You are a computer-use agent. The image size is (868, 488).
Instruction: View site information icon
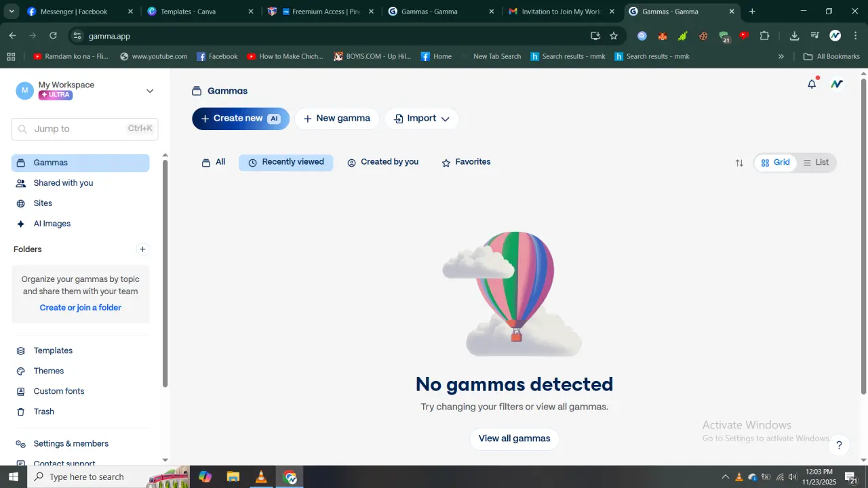pyautogui.click(x=77, y=36)
